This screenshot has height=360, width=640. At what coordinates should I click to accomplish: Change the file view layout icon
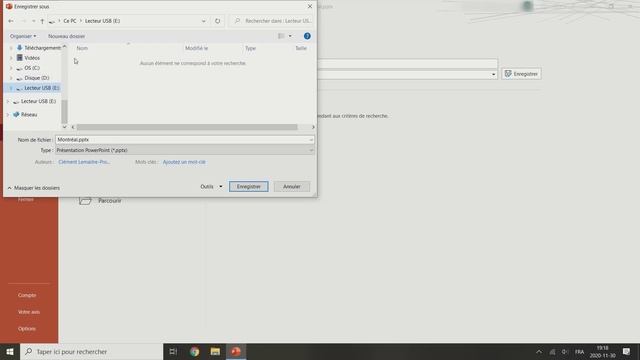click(x=281, y=36)
